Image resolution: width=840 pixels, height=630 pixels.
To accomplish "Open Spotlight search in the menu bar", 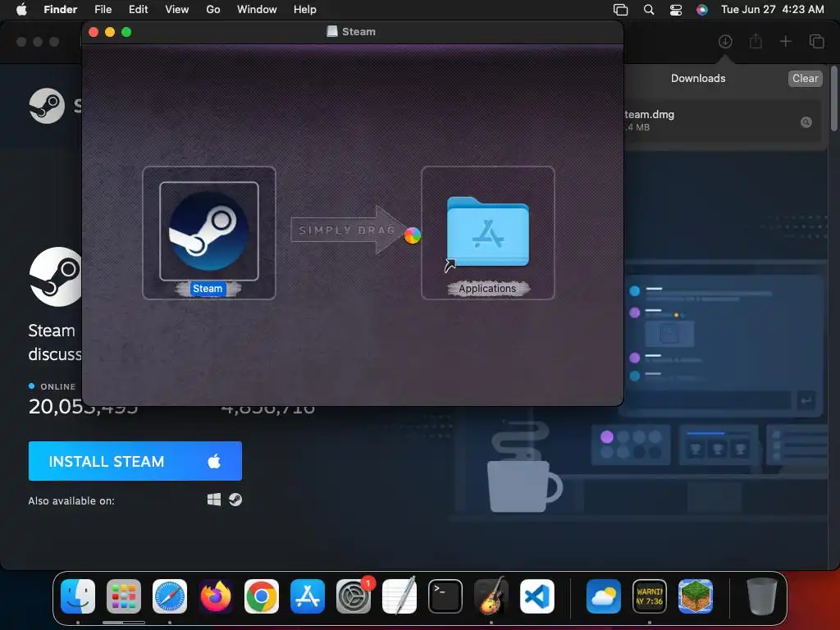I will point(649,10).
